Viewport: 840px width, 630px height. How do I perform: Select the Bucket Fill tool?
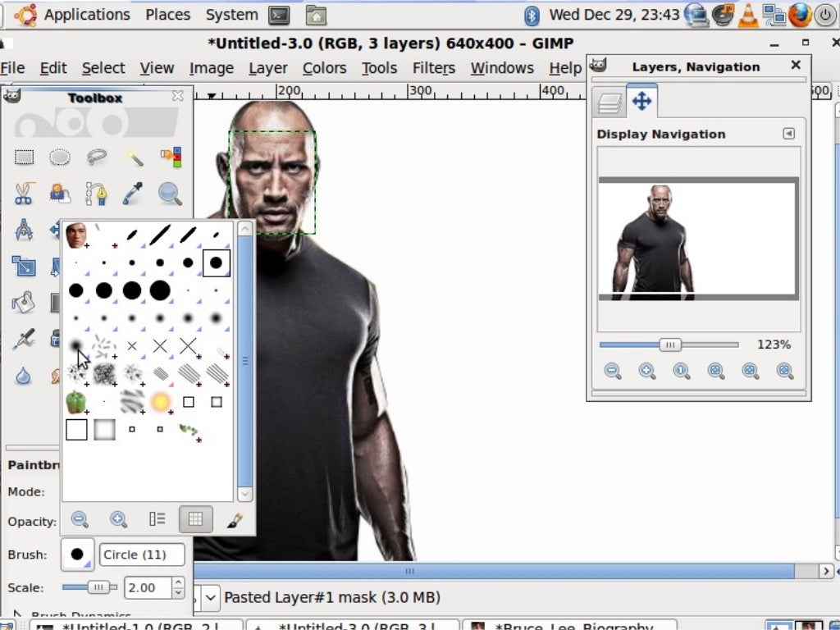tap(24, 303)
